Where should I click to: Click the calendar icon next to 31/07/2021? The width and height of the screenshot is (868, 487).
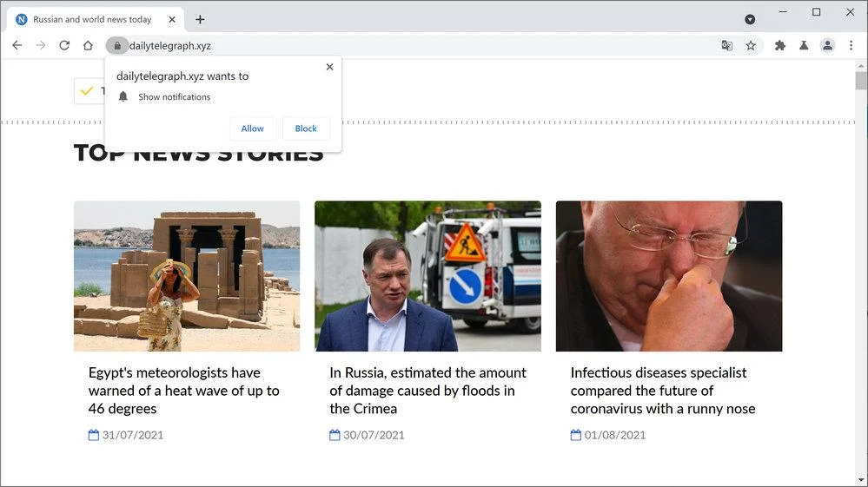94,435
